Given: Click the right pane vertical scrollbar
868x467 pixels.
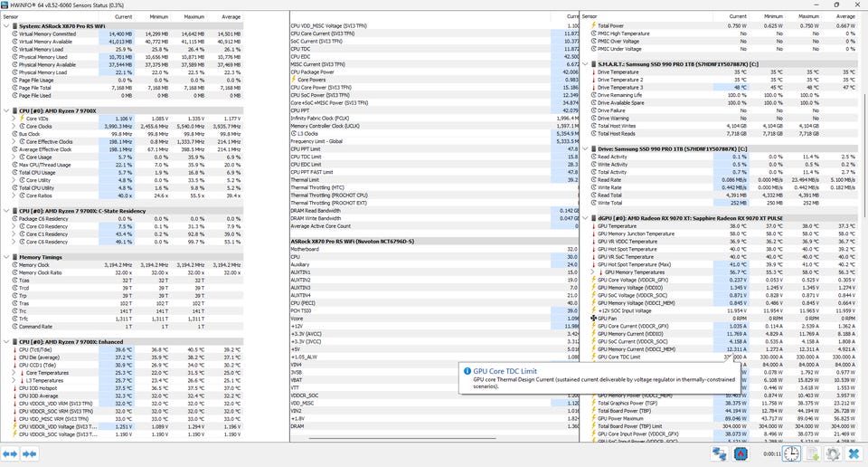Looking at the screenshot, I should 864,155.
